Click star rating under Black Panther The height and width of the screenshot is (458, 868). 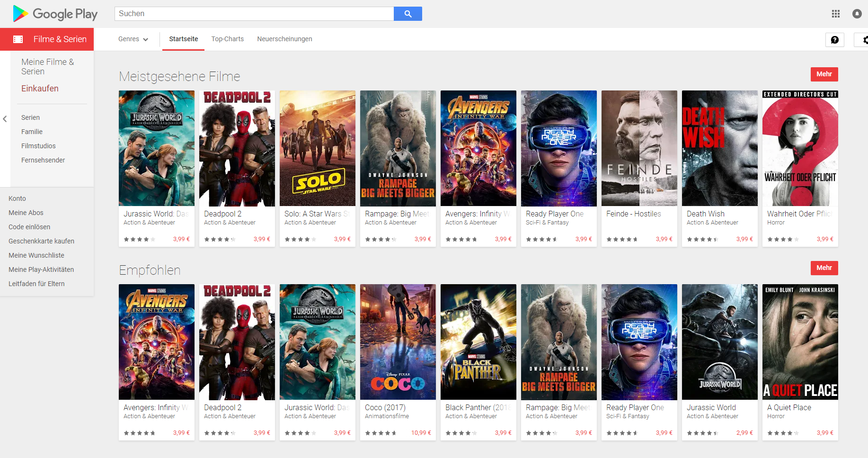(x=461, y=433)
